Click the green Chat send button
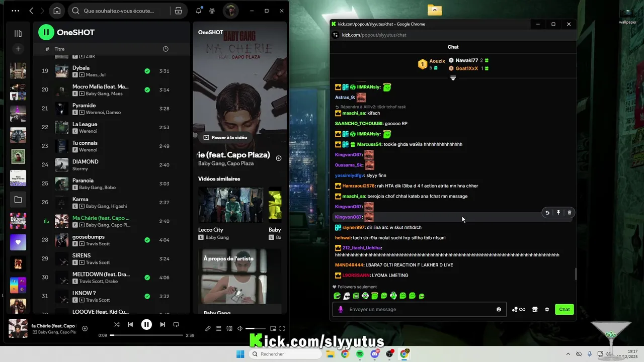Image resolution: width=644 pixels, height=362 pixels. pos(564,309)
